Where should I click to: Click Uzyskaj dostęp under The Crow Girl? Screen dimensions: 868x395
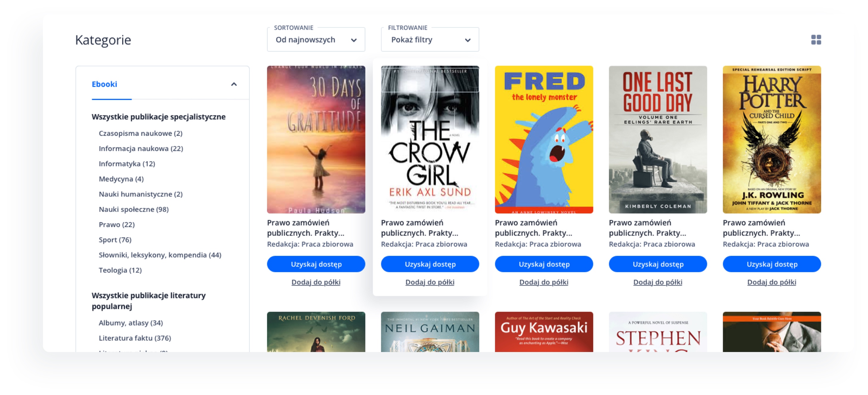430,264
